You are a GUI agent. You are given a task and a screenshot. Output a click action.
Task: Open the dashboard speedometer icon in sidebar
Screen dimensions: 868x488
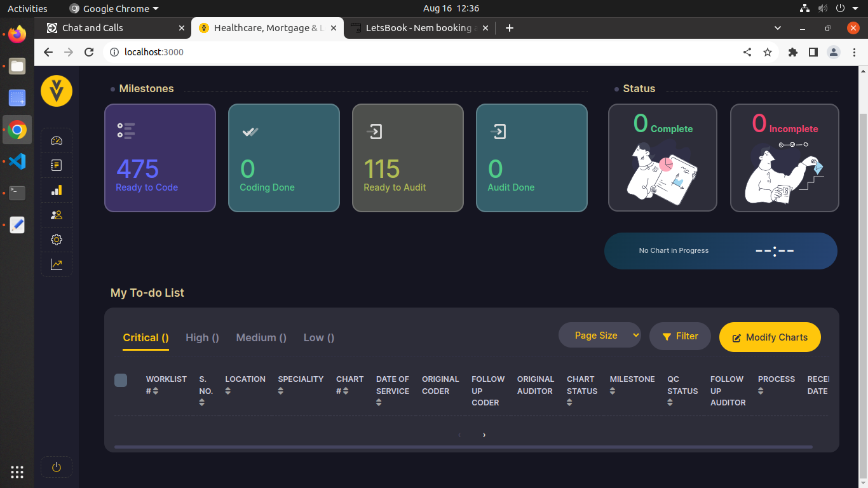[57, 141]
